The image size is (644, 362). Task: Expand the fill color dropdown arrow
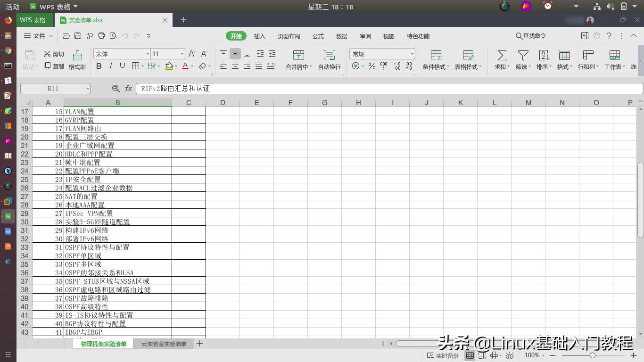point(175,66)
